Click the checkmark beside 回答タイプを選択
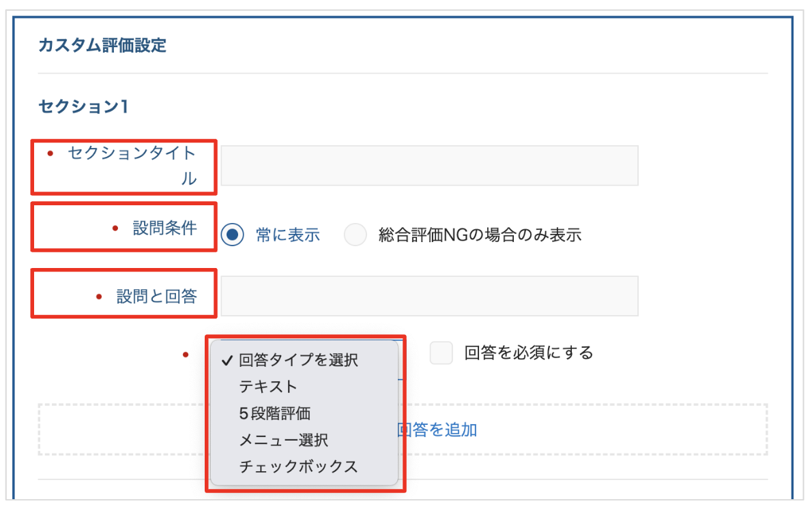The height and width of the screenshot is (506, 812). click(x=227, y=361)
